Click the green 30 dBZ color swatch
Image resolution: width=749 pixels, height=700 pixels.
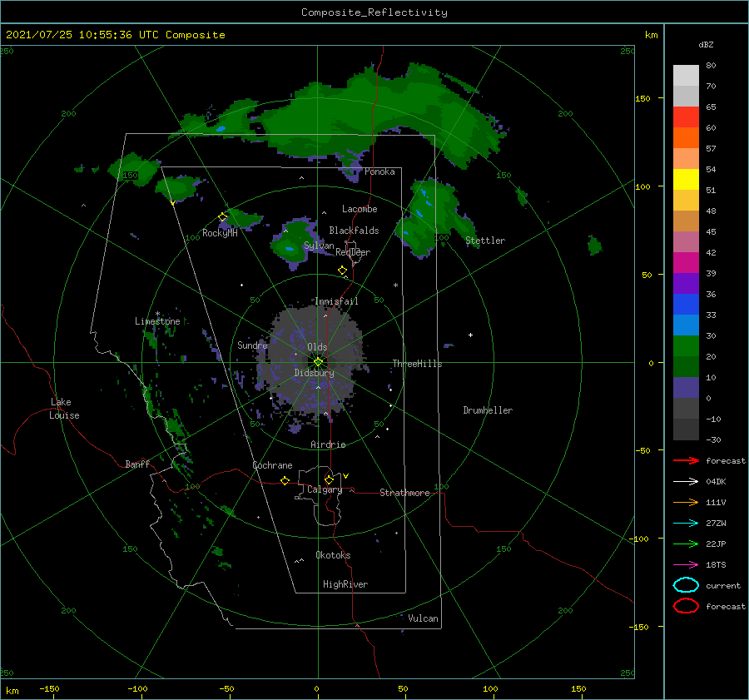coord(686,346)
